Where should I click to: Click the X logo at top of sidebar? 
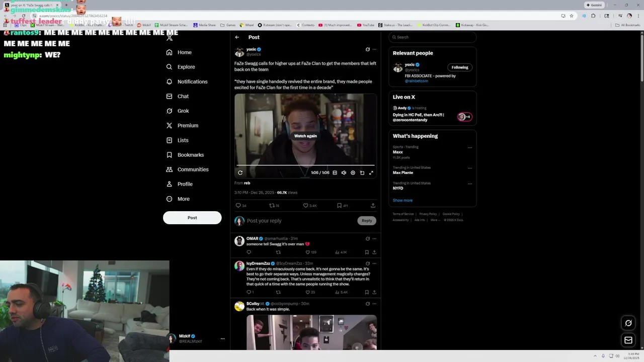coord(170,37)
